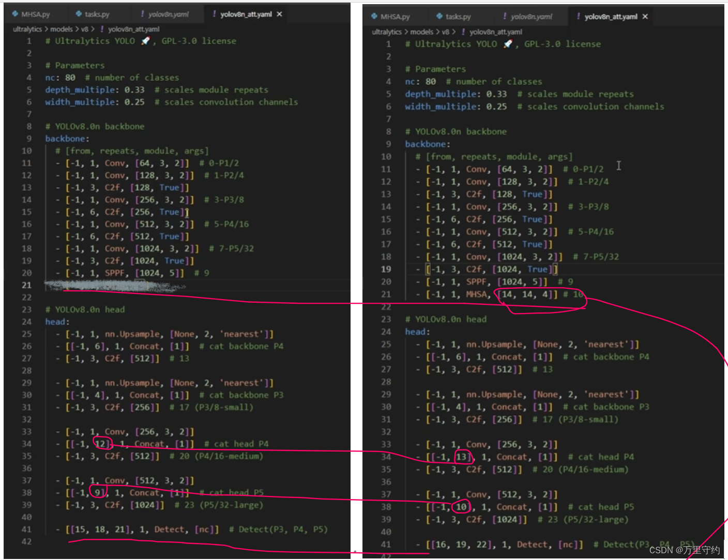This screenshot has width=728, height=560.
Task: Click 'depth_multiple: 0.33' in left editor
Action: [x=95, y=90]
